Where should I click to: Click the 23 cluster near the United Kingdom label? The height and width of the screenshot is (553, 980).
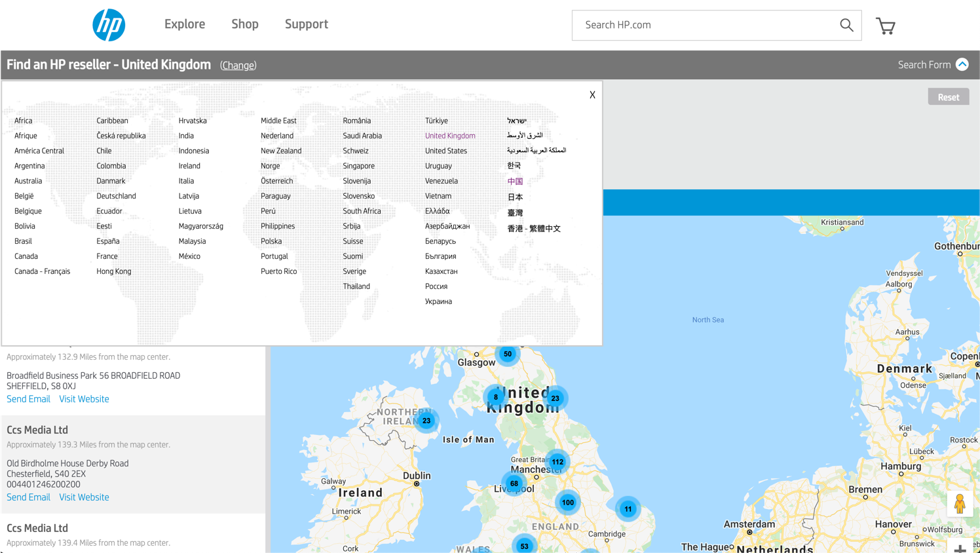tap(555, 398)
